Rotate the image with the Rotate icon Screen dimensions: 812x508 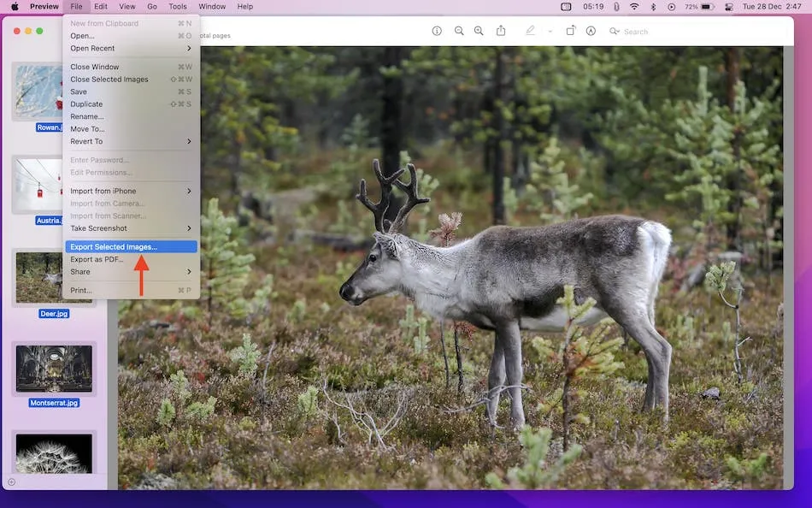coord(570,31)
